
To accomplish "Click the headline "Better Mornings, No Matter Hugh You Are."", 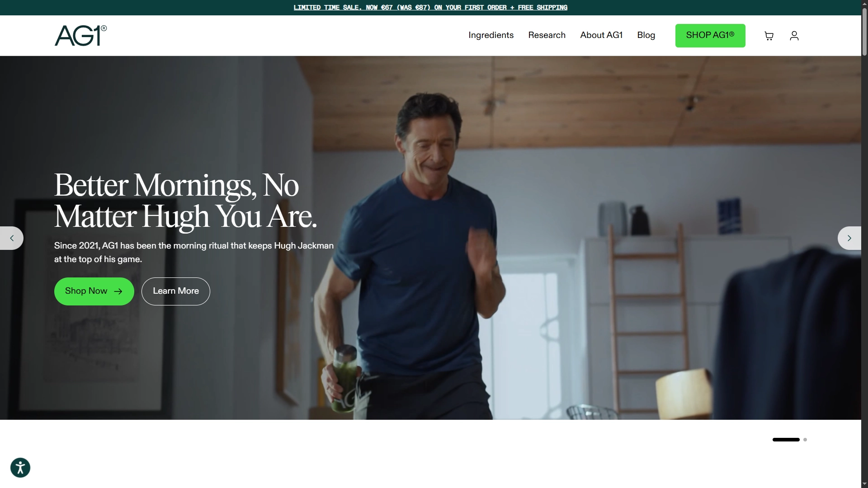I will (x=185, y=201).
